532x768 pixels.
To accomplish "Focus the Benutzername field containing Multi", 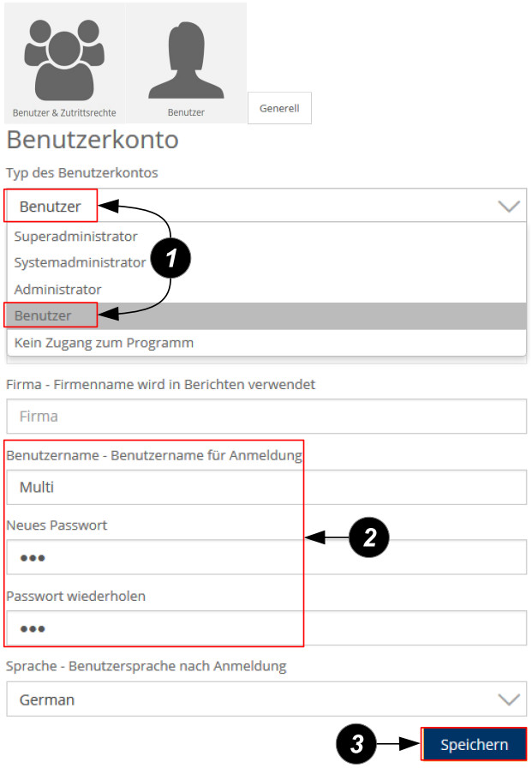I will pos(266,487).
